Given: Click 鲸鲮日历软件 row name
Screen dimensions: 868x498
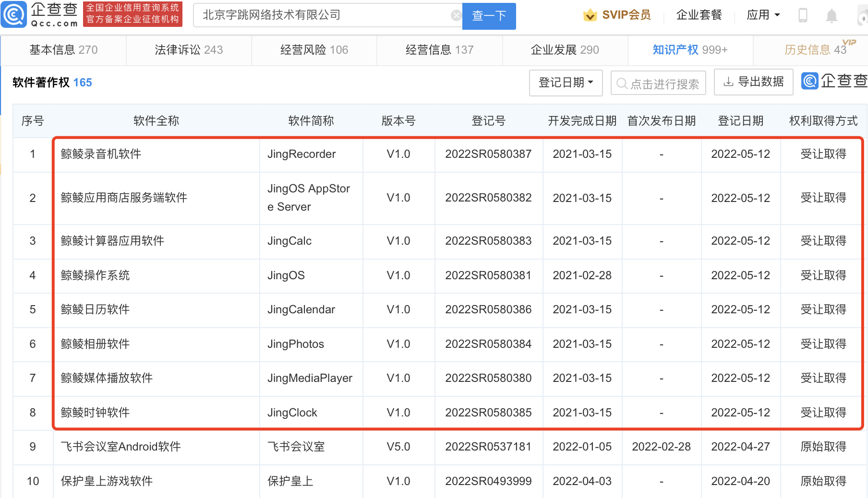Looking at the screenshot, I should (x=95, y=309).
